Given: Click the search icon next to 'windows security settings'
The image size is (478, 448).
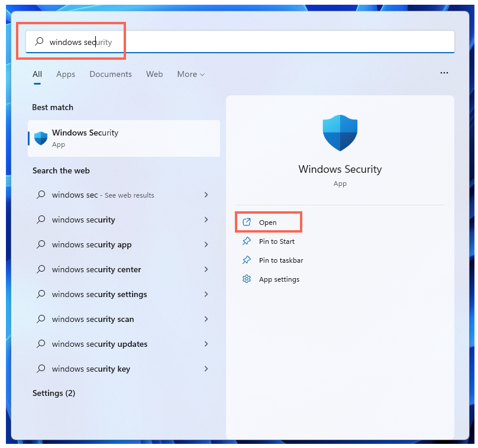Looking at the screenshot, I should click(41, 294).
